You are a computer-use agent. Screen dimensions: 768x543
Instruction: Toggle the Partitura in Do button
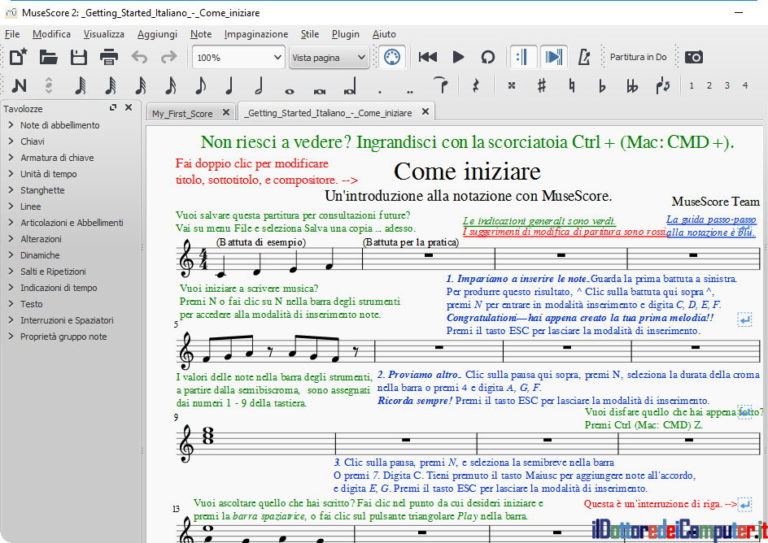tap(638, 57)
